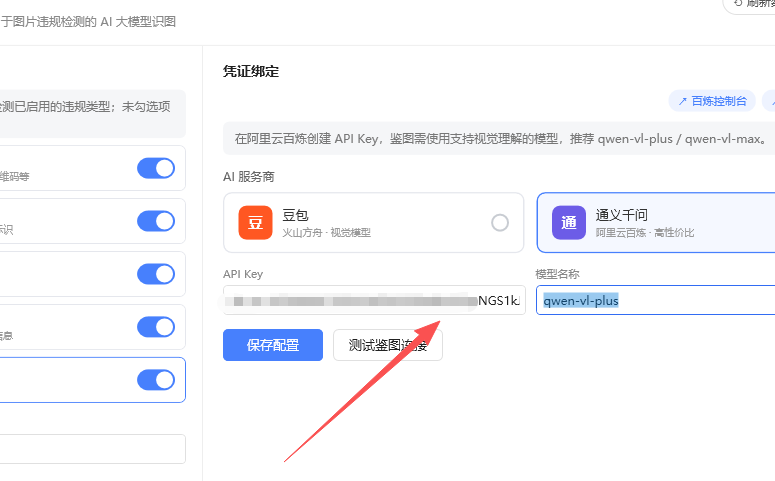Click the API Key hint text about qwen-vl-max

coord(501,139)
